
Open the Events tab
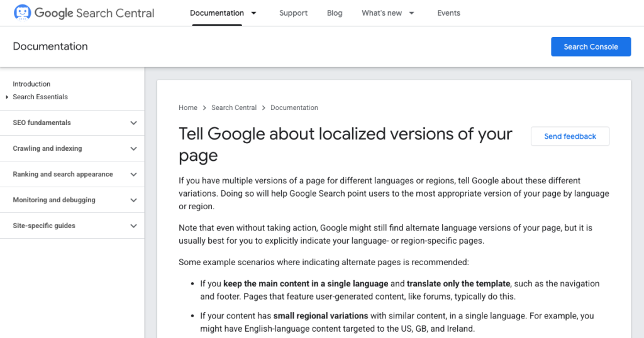coord(448,13)
